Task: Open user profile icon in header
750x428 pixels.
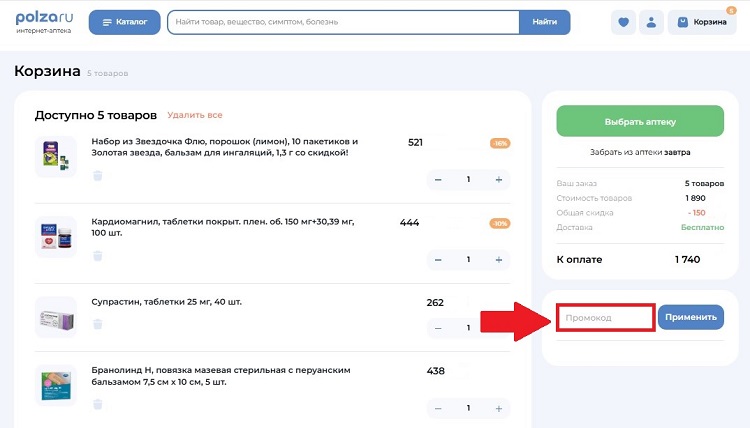Action: 652,22
